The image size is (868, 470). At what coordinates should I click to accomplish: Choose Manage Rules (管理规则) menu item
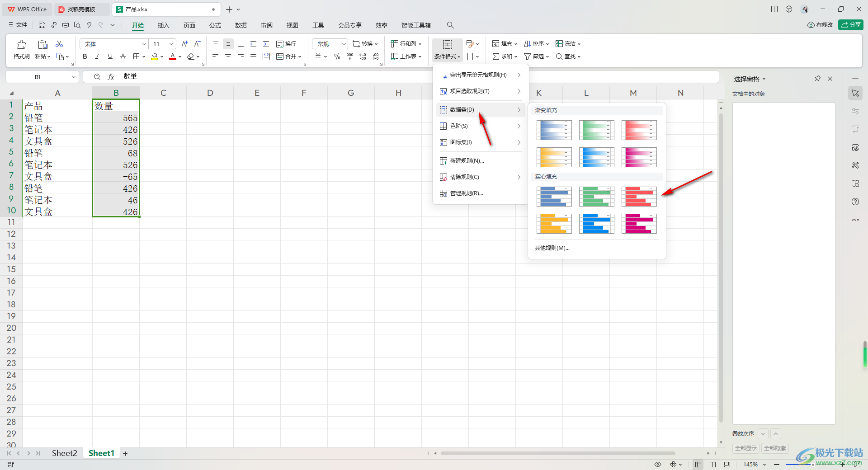(480, 193)
